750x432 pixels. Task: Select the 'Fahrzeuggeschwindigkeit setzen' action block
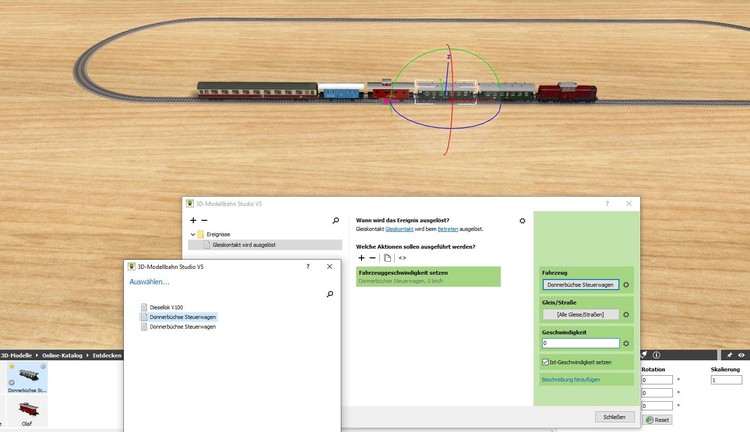pos(428,277)
